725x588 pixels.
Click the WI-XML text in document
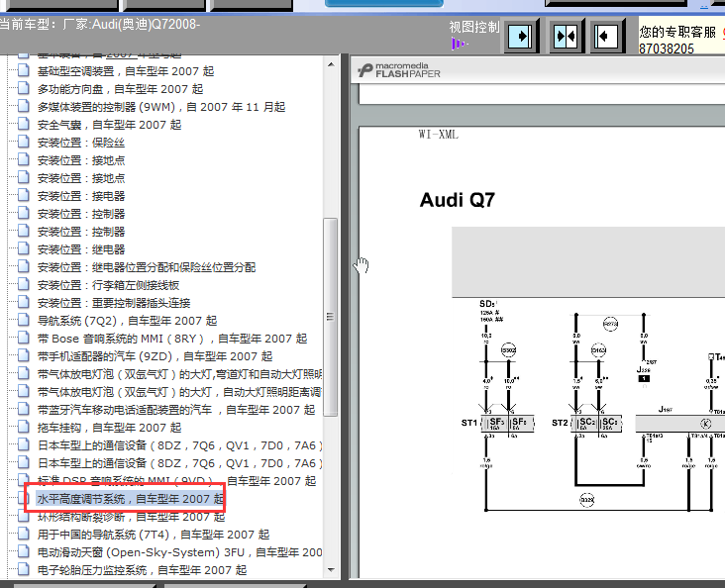click(x=439, y=135)
